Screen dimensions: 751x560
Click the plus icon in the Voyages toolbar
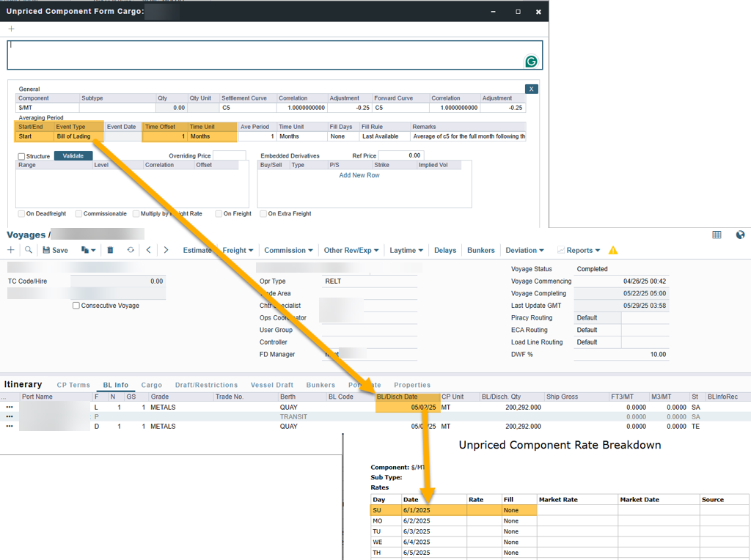[x=11, y=250]
